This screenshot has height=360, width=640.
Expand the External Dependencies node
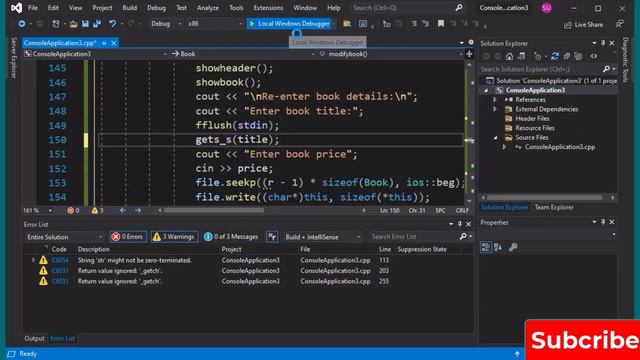point(495,109)
